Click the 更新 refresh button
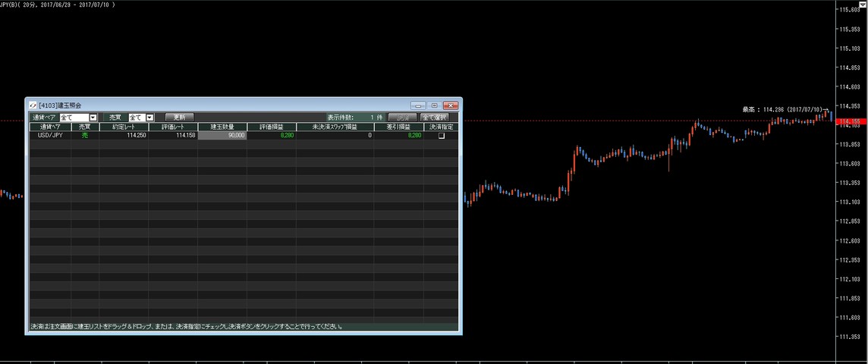The image size is (868, 364). pos(180,118)
